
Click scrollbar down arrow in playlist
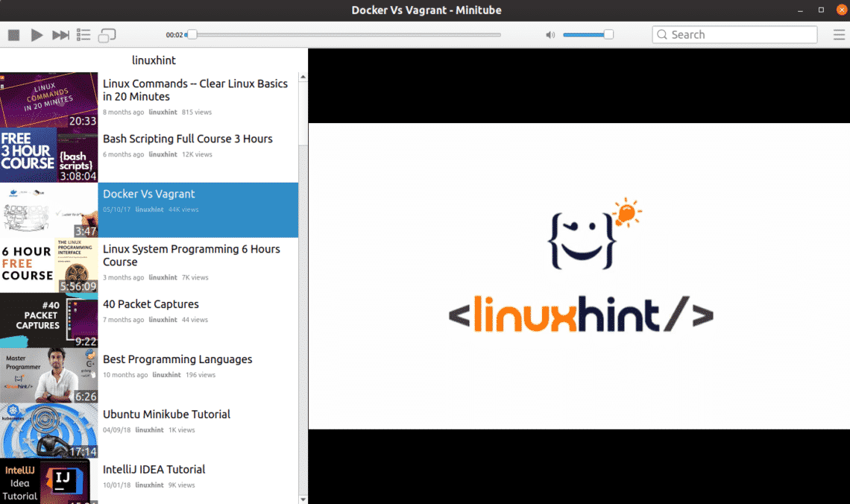tap(303, 500)
